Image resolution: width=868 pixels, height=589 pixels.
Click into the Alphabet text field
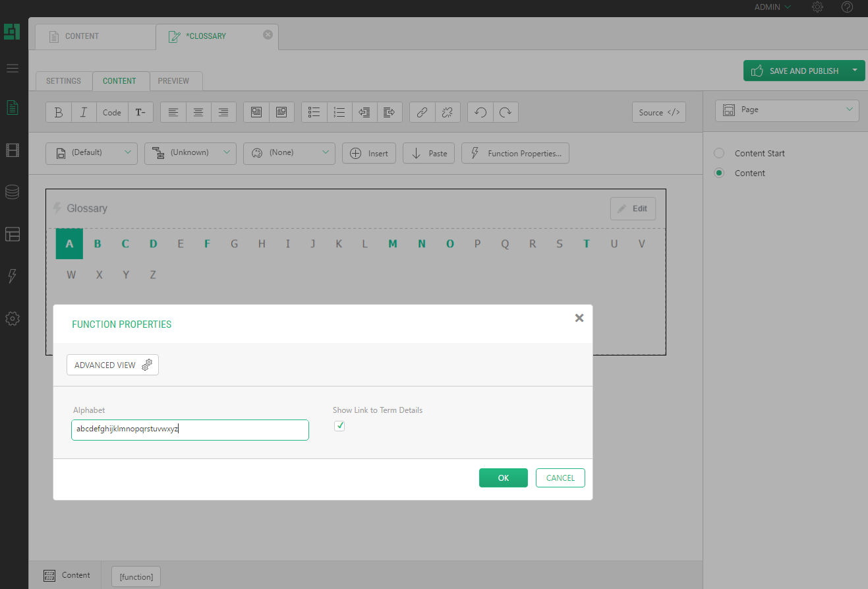coord(190,429)
